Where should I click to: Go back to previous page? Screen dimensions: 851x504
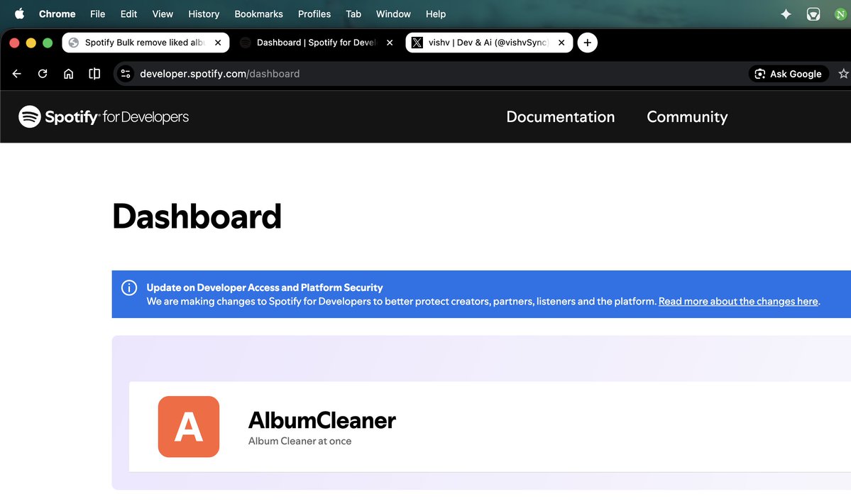pyautogui.click(x=17, y=74)
